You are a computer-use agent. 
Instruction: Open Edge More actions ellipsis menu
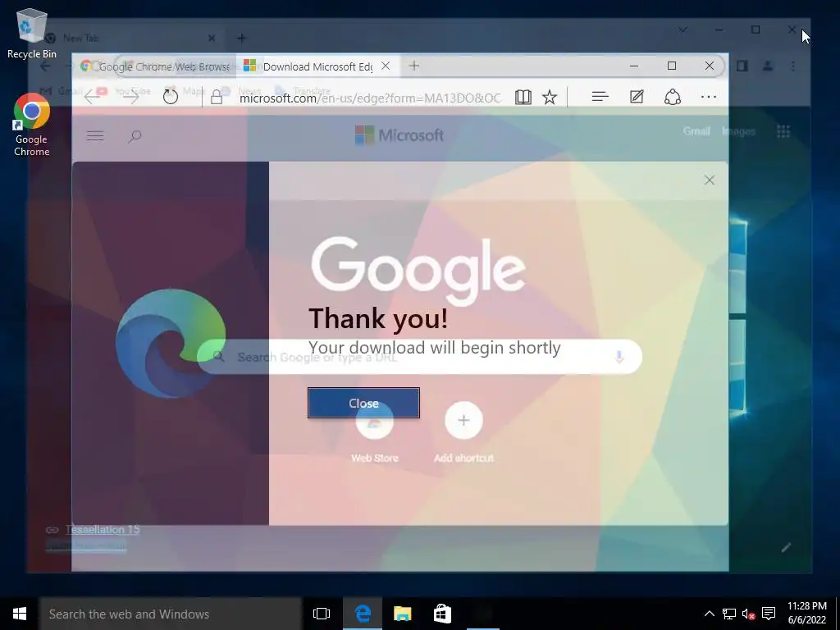(709, 97)
